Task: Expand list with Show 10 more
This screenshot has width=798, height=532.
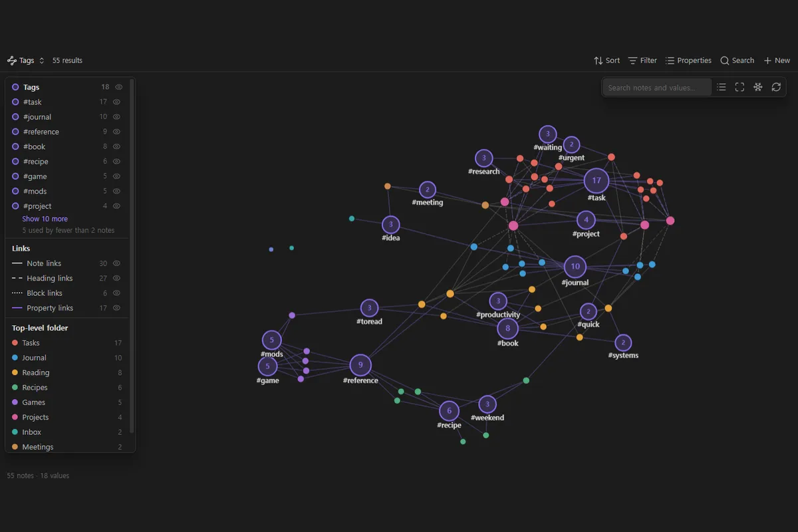Action: pos(45,219)
